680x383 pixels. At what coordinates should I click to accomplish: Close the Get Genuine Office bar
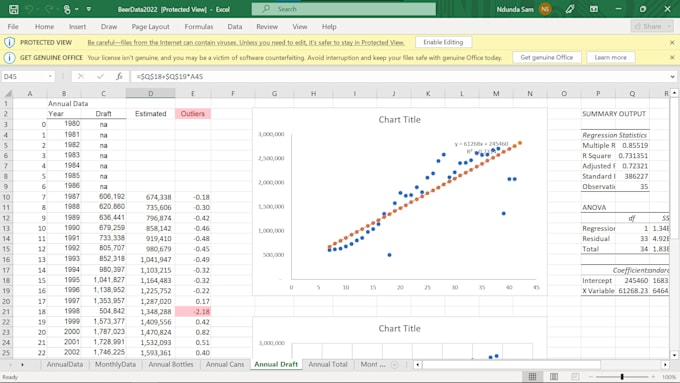tap(672, 57)
